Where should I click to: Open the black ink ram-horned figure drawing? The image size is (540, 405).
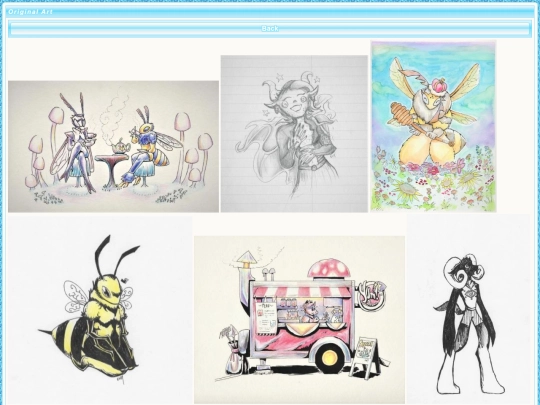(469, 309)
